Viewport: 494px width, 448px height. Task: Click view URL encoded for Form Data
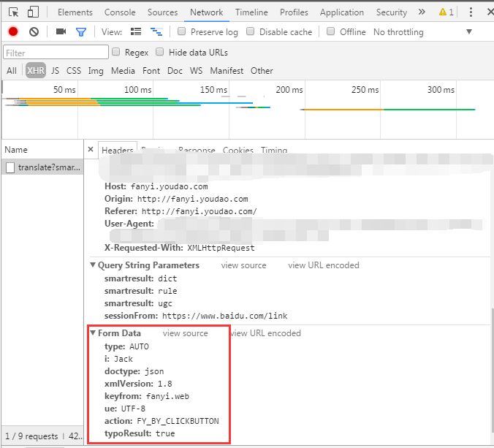[265, 333]
